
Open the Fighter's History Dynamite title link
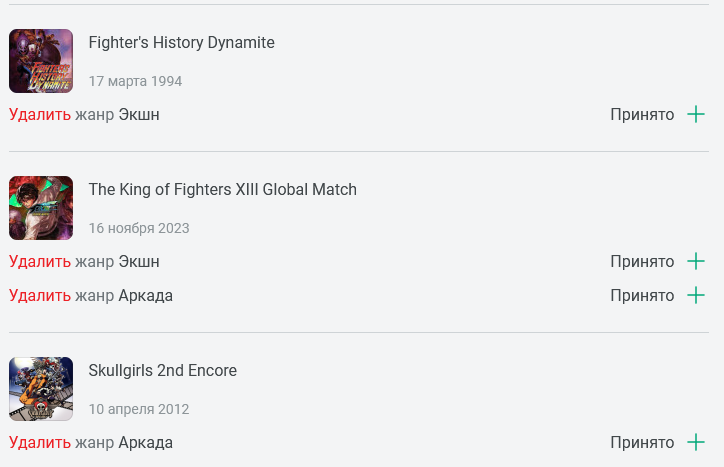tap(181, 42)
